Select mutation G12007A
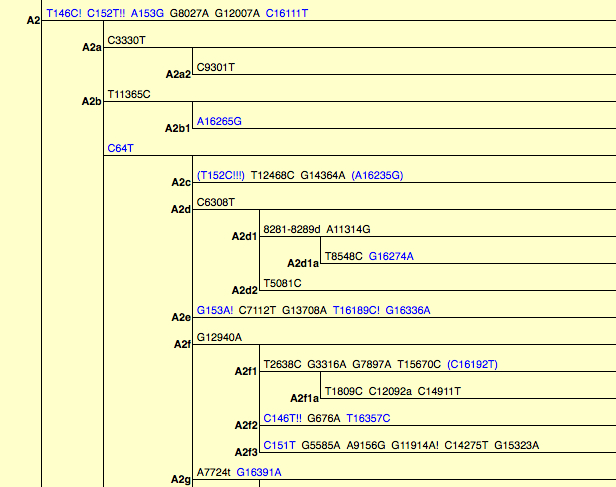Screen dimensions: 616x487 coord(237,13)
